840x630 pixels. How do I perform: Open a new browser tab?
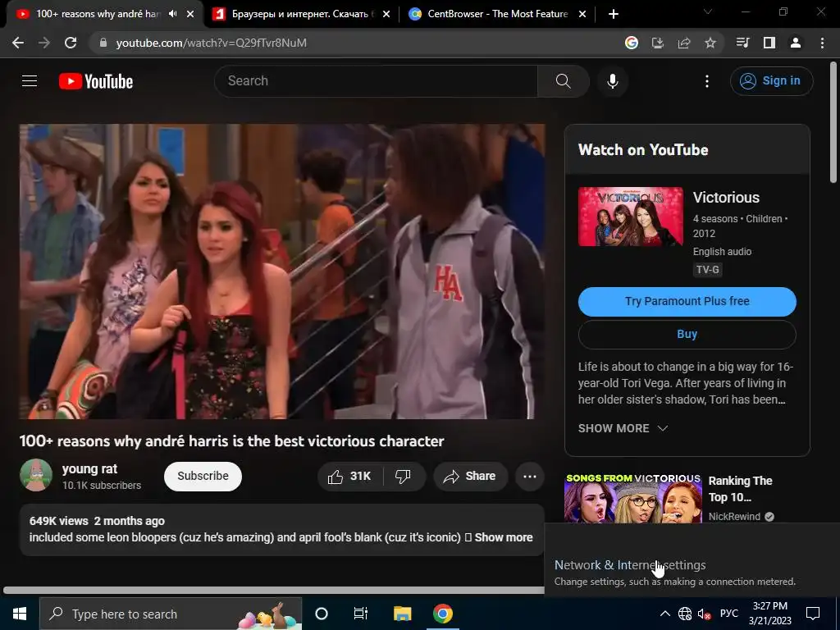pos(614,14)
